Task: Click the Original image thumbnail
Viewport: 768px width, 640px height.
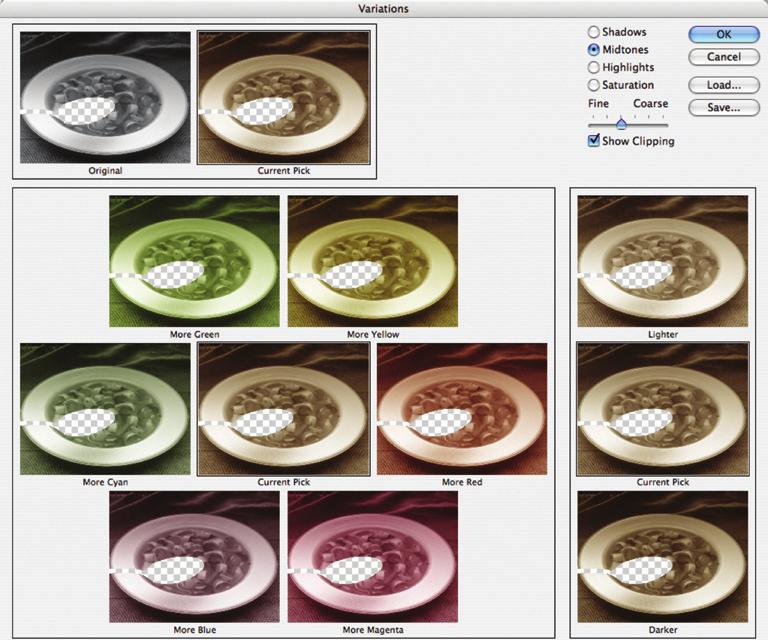Action: [x=105, y=97]
